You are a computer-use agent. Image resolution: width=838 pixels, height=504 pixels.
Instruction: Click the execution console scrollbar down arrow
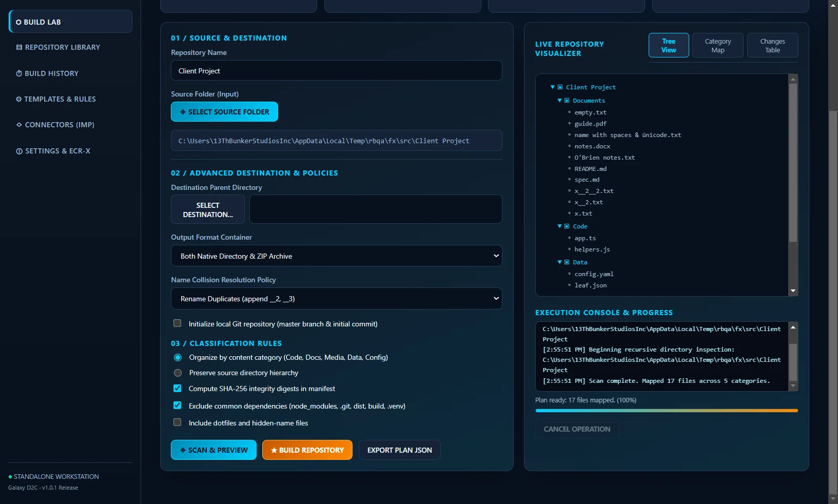(793, 385)
